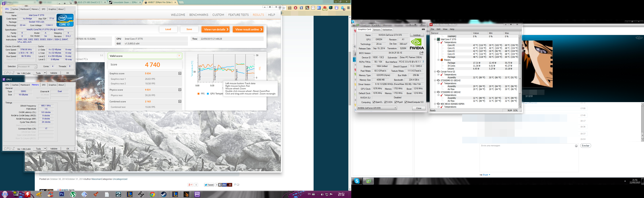Click the Enviar button in Skype
The image size is (644, 198).
pos(585,146)
